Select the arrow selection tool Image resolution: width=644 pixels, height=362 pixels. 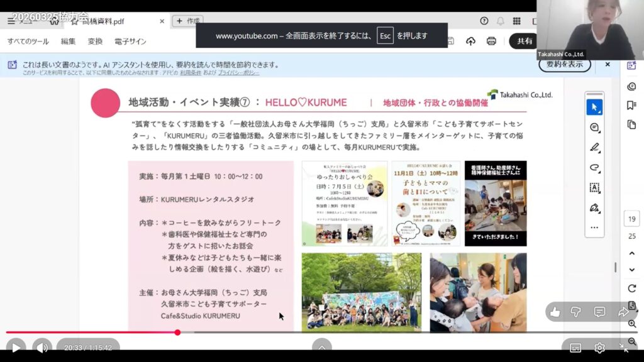click(x=594, y=107)
